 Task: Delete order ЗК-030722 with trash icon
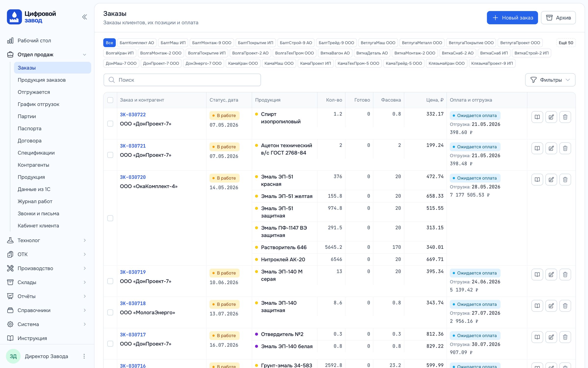(565, 117)
